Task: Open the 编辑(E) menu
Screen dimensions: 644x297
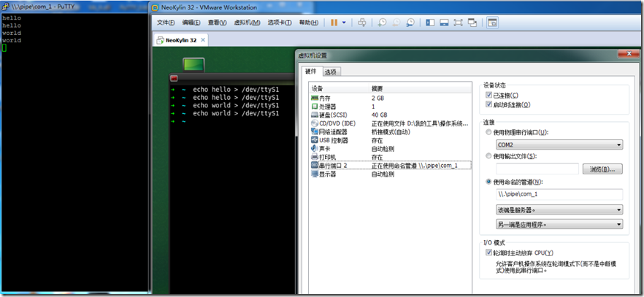Action: click(191, 23)
